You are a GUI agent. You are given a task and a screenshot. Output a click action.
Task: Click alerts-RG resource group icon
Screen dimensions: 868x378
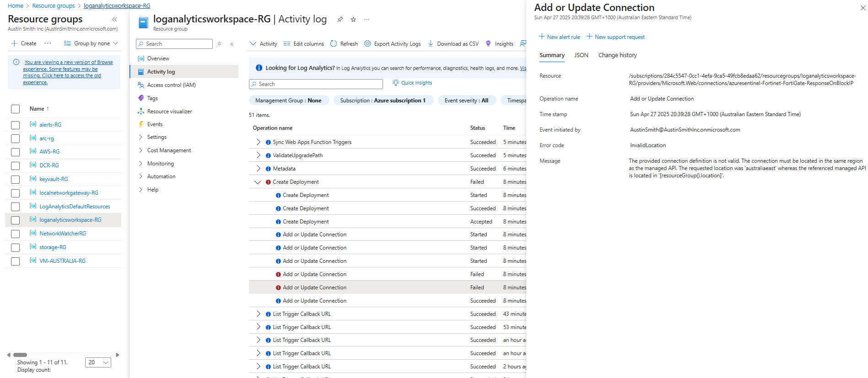tap(33, 124)
